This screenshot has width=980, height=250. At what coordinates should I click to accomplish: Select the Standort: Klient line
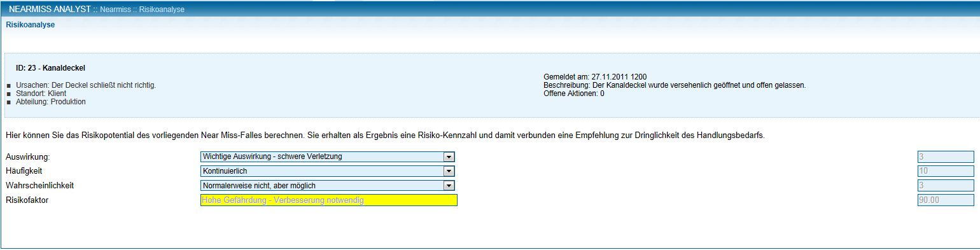coord(41,94)
